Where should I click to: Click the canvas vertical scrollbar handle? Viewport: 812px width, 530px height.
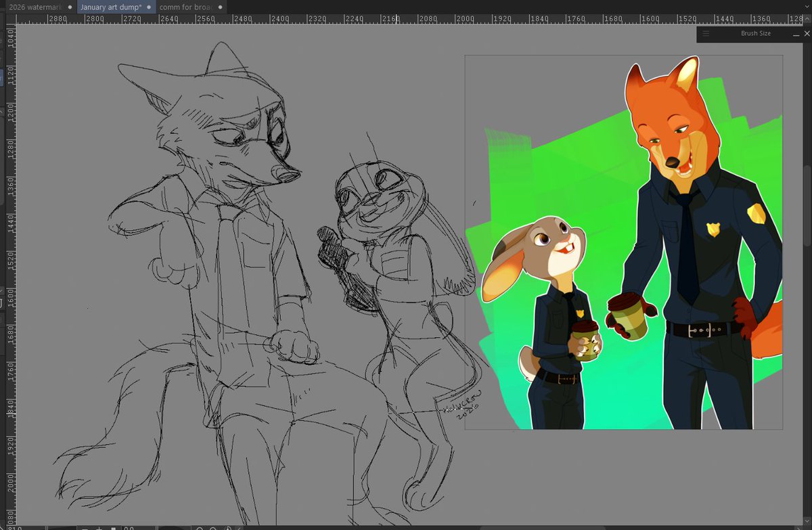coord(807,206)
